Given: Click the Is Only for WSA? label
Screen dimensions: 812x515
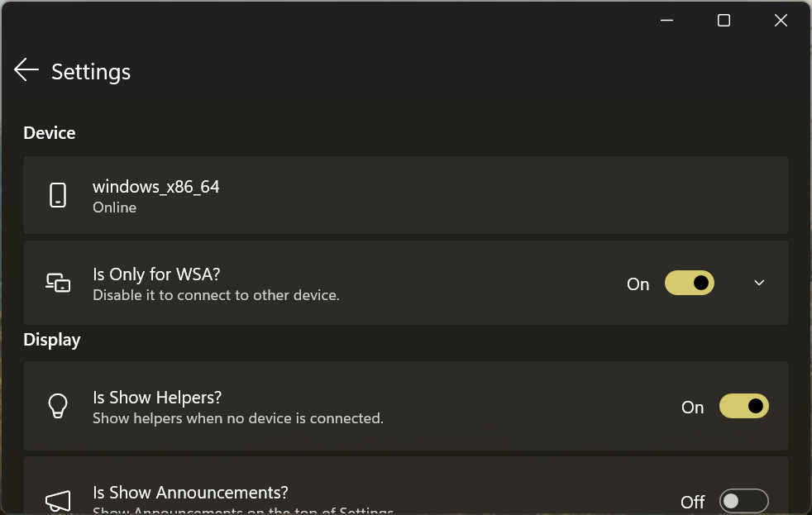Looking at the screenshot, I should (156, 274).
